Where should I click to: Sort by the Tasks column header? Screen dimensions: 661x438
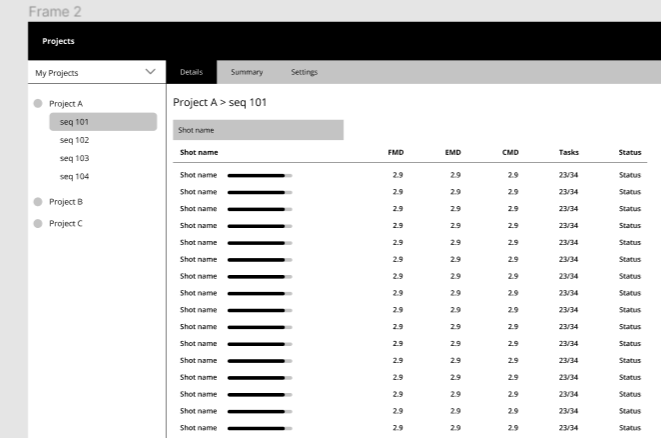[568, 152]
